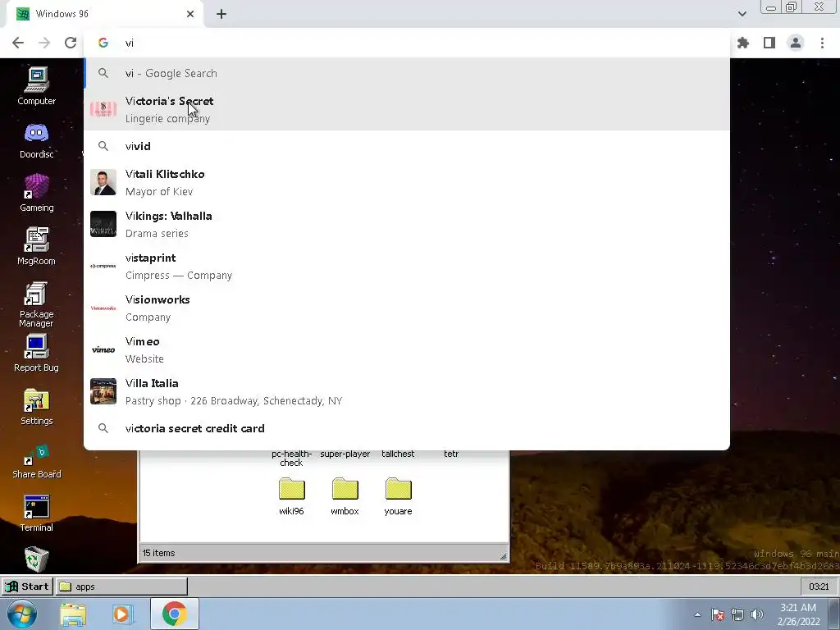Viewport: 840px width, 630px height.
Task: Choose the Victoria's Secret suggestion
Action: [x=407, y=109]
